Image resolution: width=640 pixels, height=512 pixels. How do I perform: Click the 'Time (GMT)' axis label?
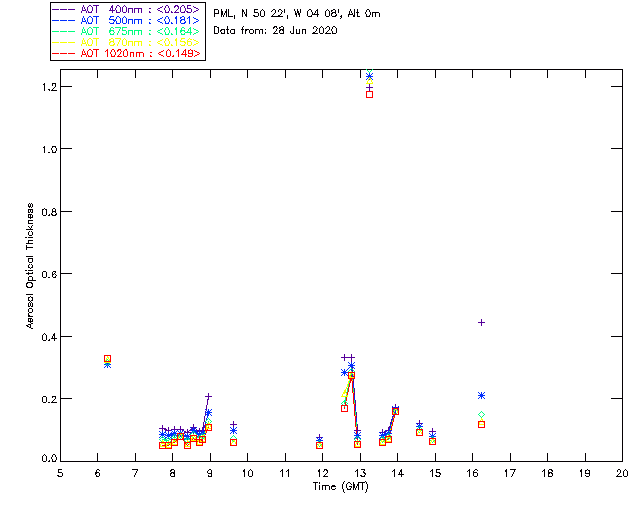(340, 487)
